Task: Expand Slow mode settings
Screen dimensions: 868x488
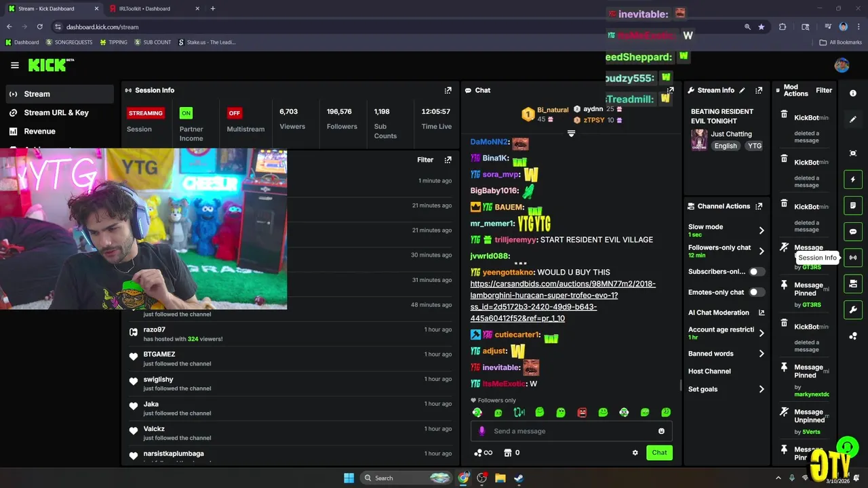Action: tap(762, 230)
